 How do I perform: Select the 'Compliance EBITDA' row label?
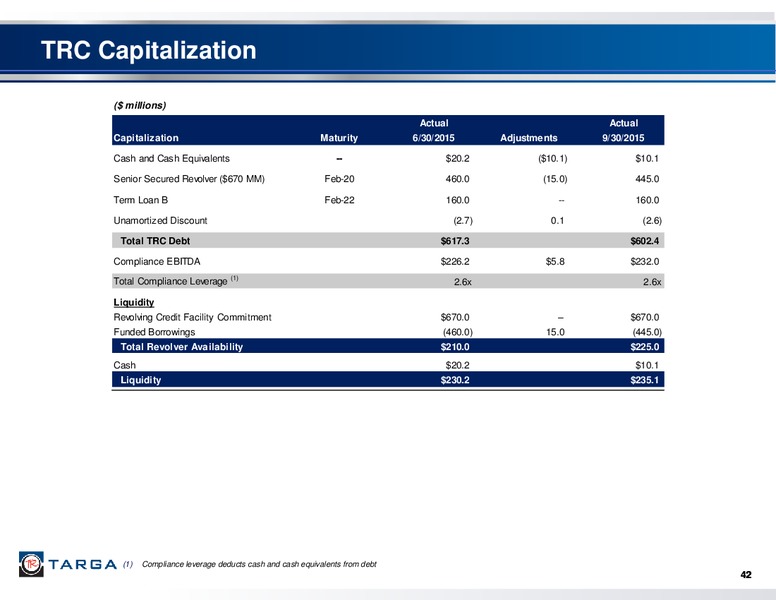coord(157,261)
